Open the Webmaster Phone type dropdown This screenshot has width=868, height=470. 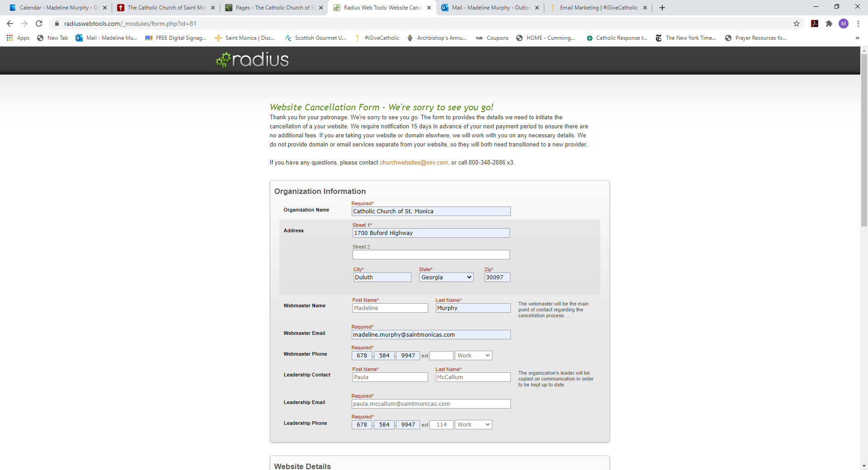click(x=473, y=356)
